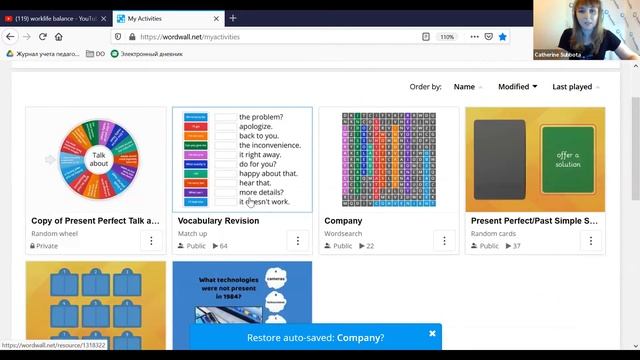Click the Public label under Present Perfect/Past Simple

tap(485, 246)
